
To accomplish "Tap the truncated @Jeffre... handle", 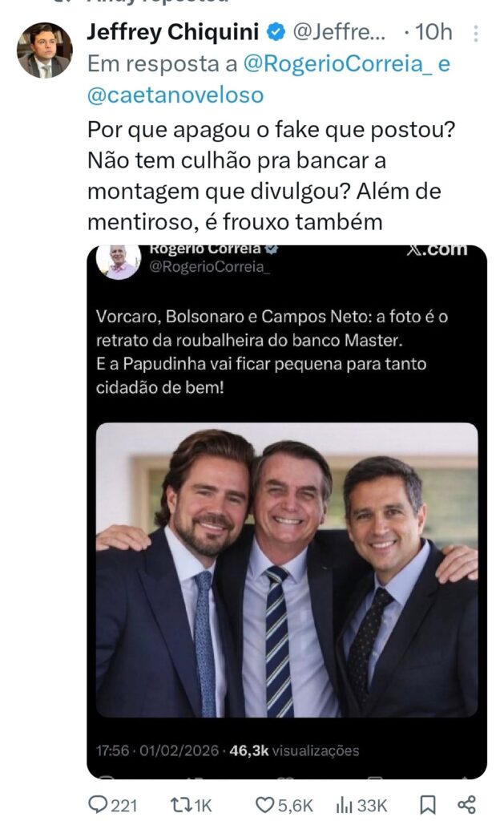I will (x=340, y=33).
